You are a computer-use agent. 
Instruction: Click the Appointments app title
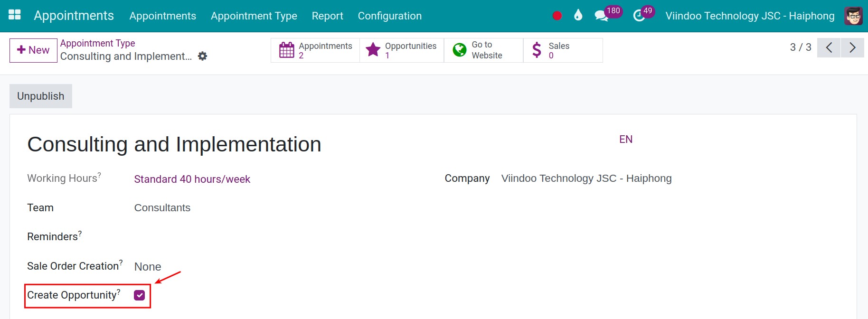click(x=74, y=16)
